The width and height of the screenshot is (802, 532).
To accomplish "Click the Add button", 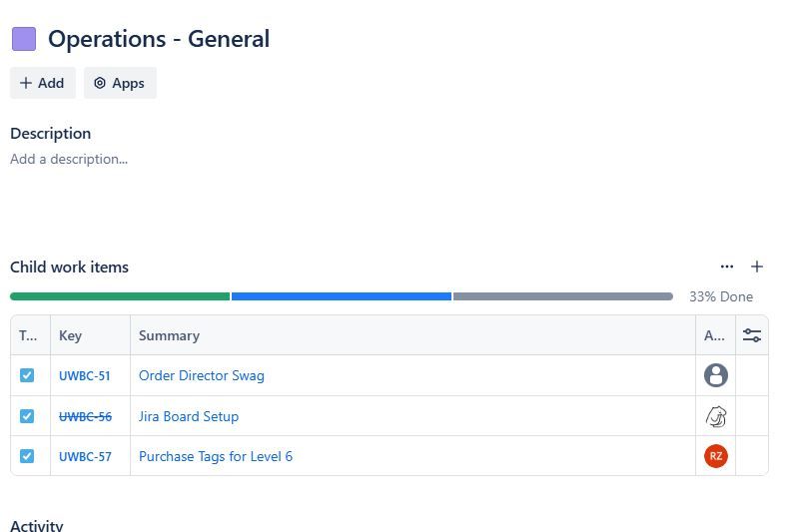I will point(42,83).
